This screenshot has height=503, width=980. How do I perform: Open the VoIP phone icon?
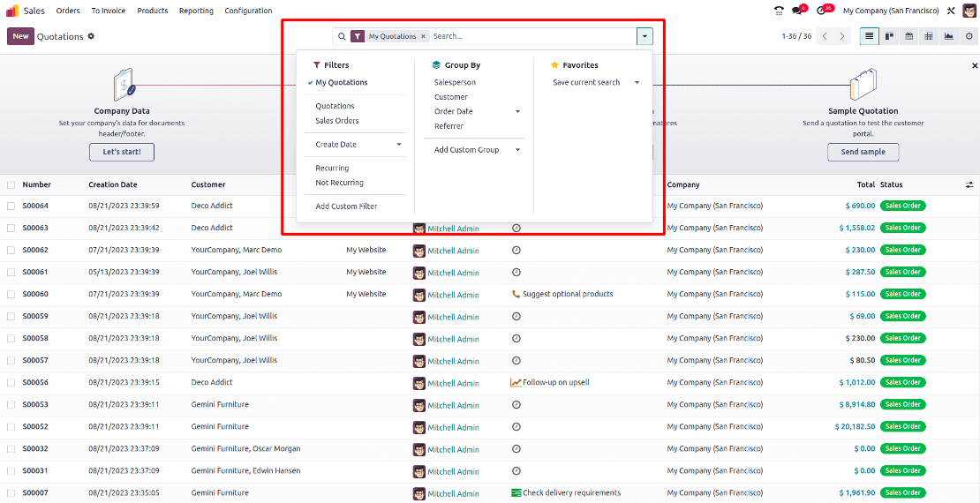pyautogui.click(x=779, y=11)
